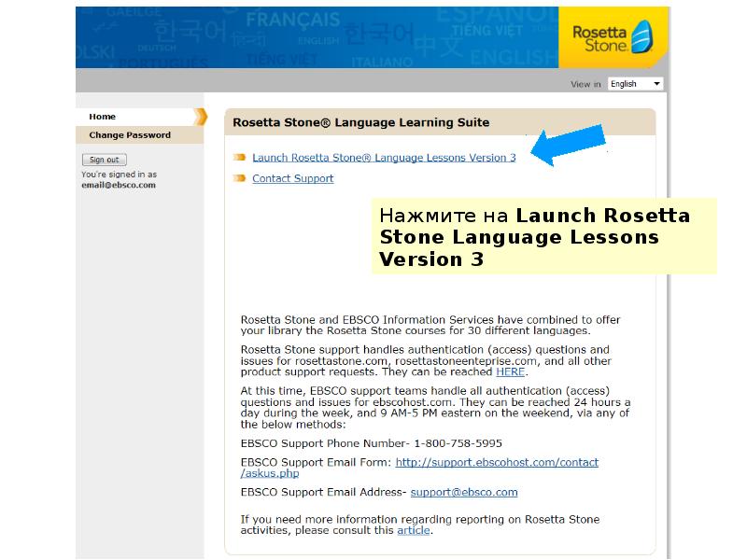Click the orange bullet beside Contact Support
The image size is (747, 560).
tap(237, 178)
